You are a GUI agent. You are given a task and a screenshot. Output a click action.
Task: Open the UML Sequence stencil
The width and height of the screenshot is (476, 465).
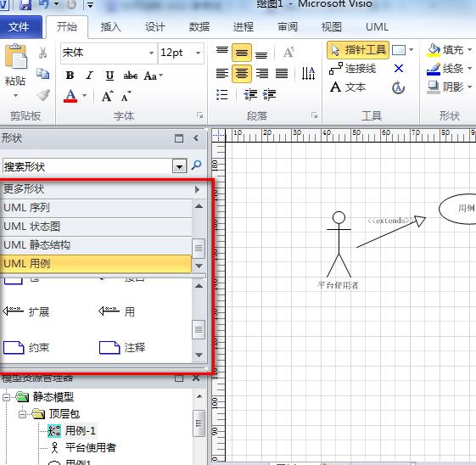coord(96,208)
